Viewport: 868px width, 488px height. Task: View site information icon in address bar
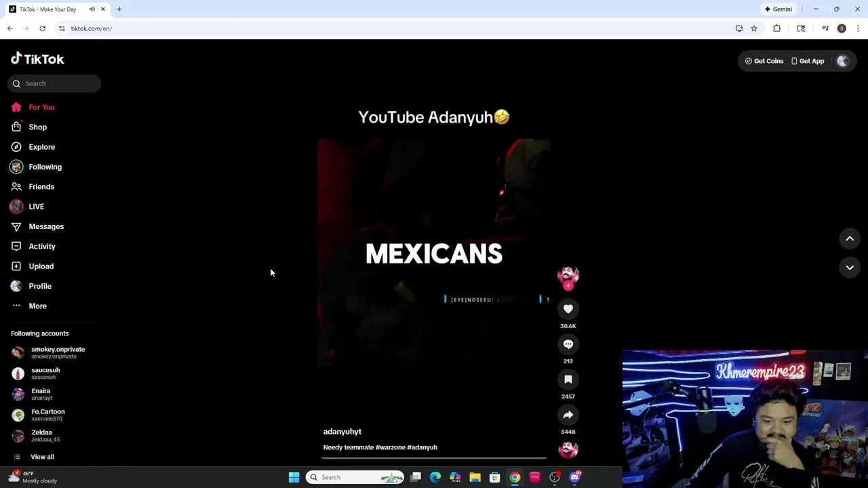[62, 28]
